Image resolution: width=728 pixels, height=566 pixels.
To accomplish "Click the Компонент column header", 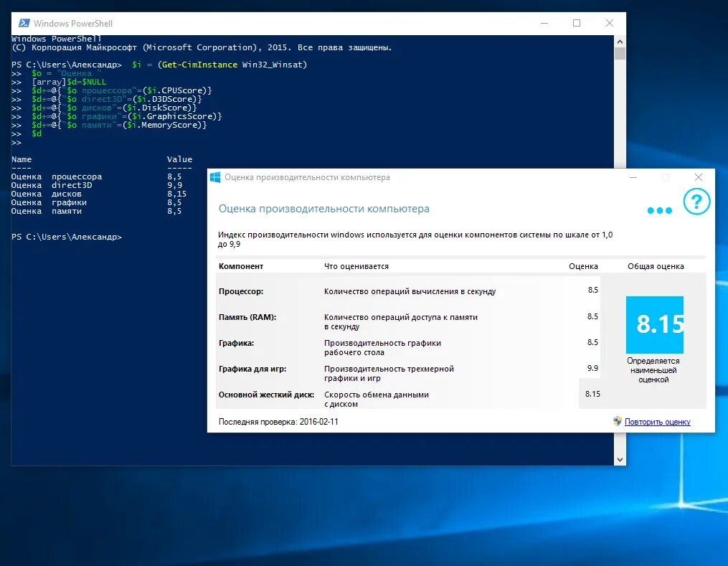I will (241, 266).
